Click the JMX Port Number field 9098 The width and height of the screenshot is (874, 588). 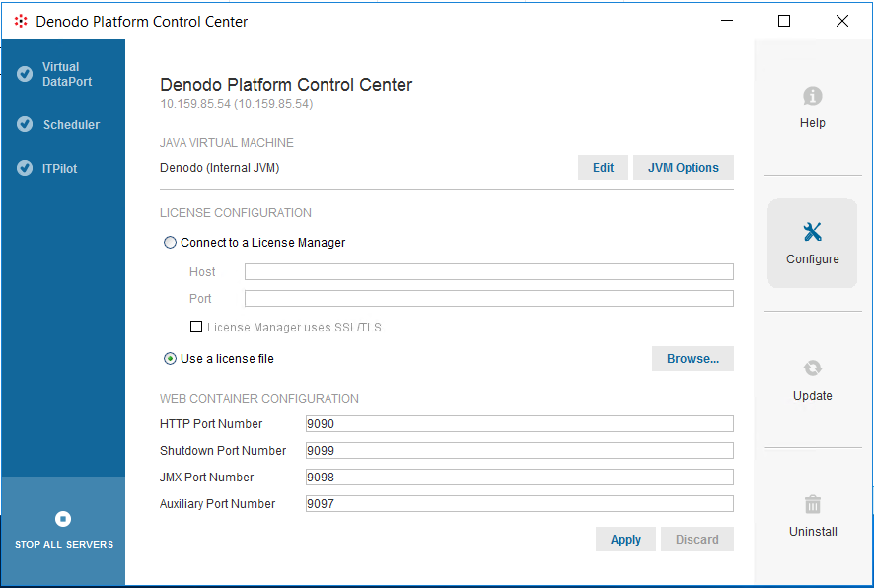coord(520,478)
